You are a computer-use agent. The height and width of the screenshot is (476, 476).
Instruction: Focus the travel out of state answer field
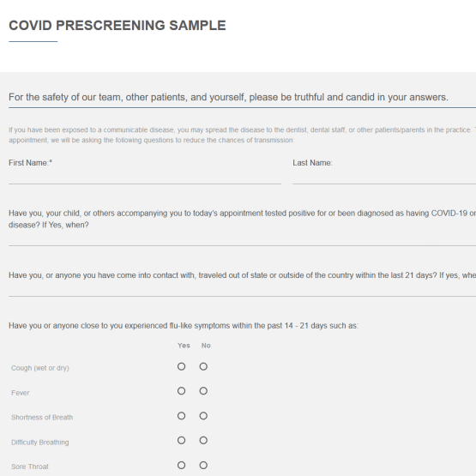(242, 290)
